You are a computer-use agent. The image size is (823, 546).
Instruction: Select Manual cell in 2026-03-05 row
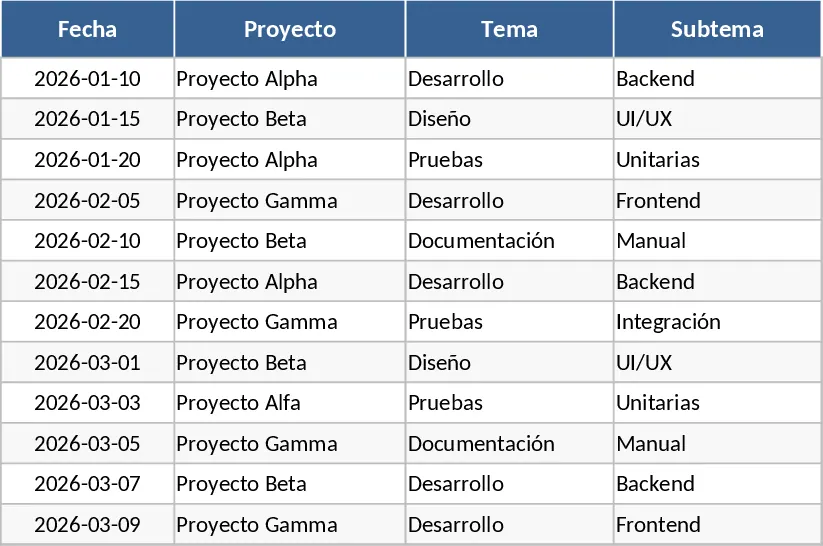click(x=718, y=443)
